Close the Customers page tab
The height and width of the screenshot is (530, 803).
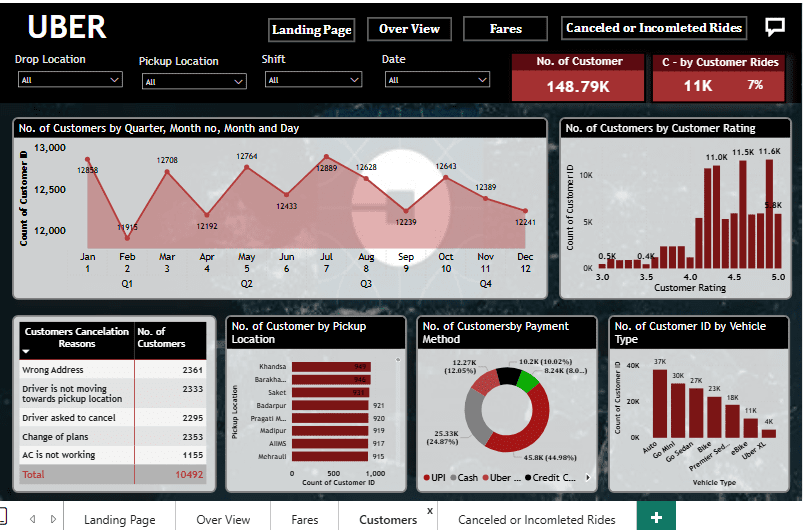coord(430,510)
